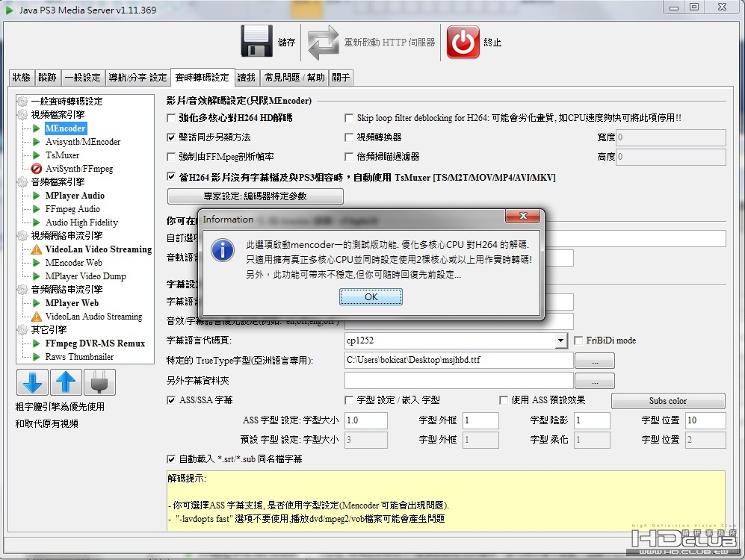Click green icon beside TsMuxer
Viewport: 745px width, 560px height.
(36, 155)
